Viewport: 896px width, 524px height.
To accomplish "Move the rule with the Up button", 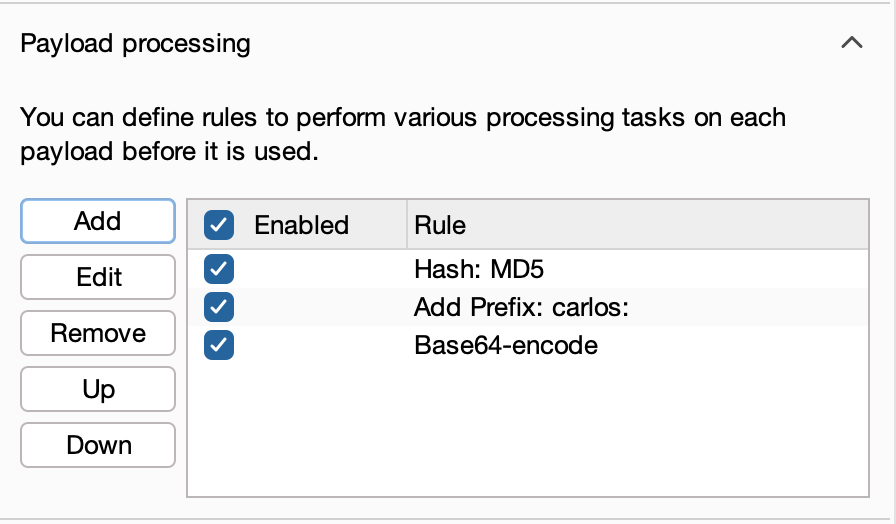I will 98,389.
